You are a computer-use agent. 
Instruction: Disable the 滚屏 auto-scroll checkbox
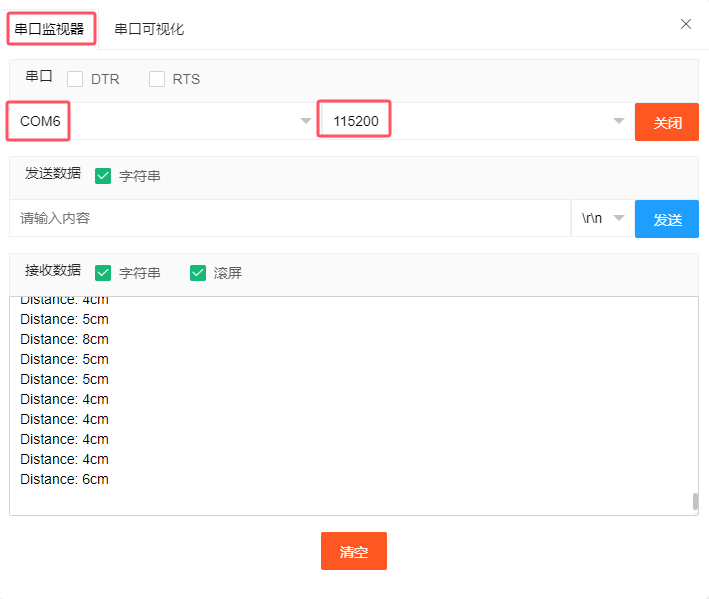(x=198, y=272)
